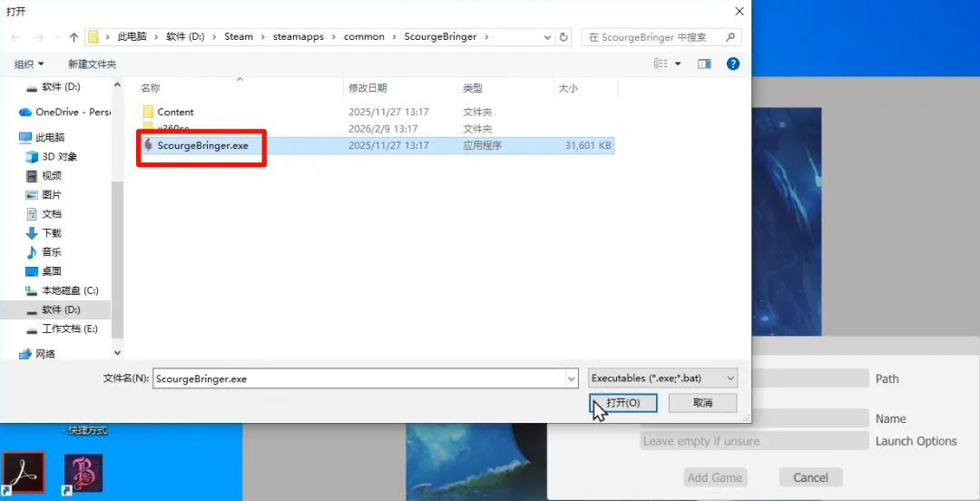Open 3D 对象 folder
Viewport: 980px width, 501px height.
click(x=51, y=156)
